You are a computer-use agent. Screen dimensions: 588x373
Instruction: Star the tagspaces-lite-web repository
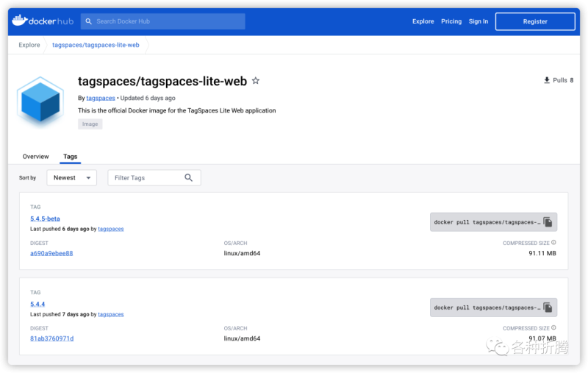256,81
